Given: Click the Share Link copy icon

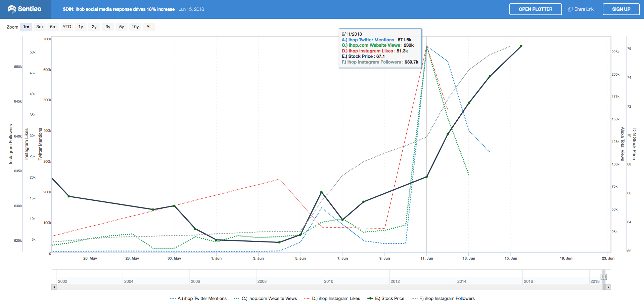Looking at the screenshot, I should (x=570, y=9).
